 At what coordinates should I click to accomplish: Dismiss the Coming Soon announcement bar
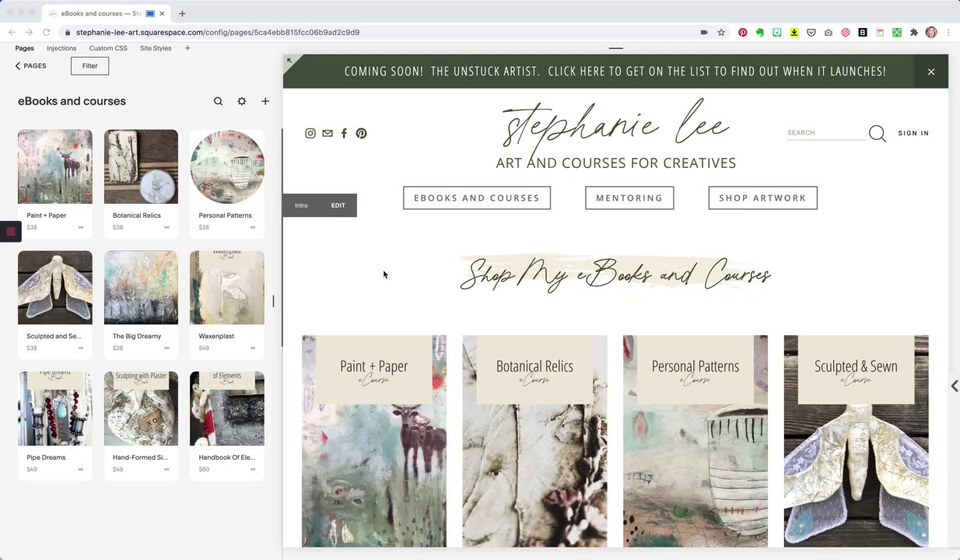[931, 72]
